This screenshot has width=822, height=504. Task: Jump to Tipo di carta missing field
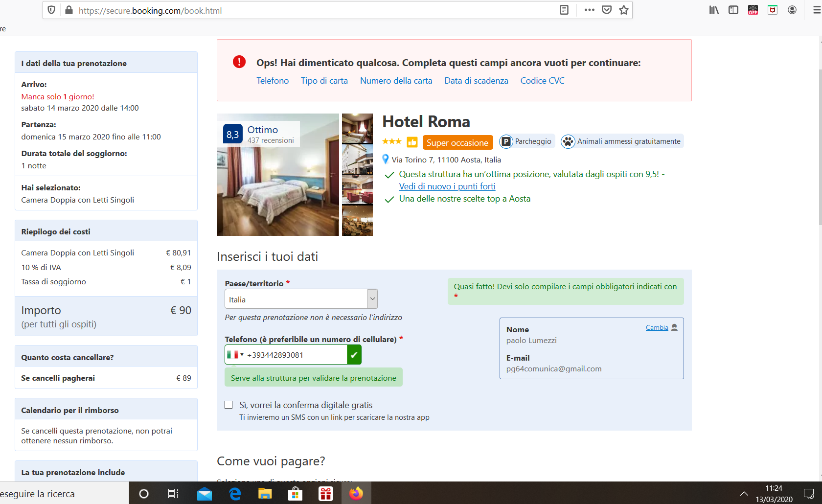pyautogui.click(x=324, y=81)
